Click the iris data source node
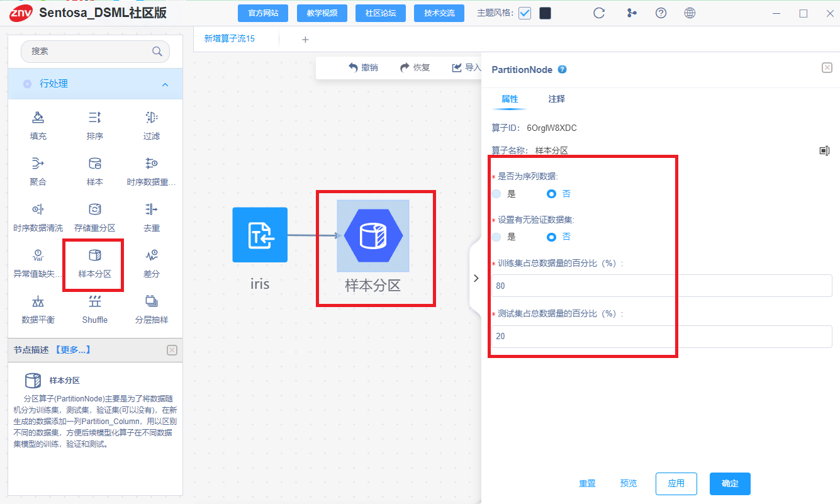Image resolution: width=840 pixels, height=504 pixels. coord(260,235)
